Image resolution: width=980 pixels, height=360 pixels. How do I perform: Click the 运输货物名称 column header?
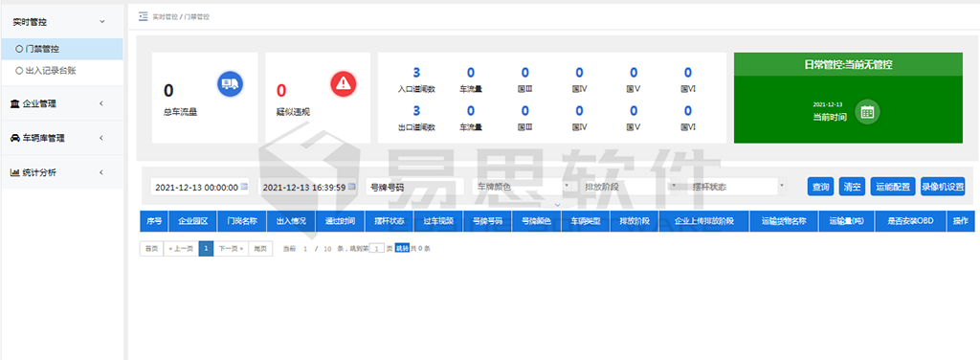click(784, 221)
